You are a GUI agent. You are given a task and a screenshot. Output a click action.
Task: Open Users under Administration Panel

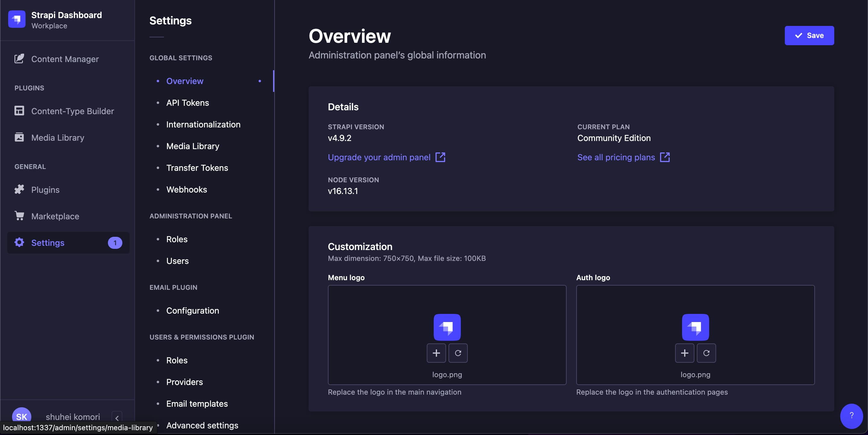[177, 261]
